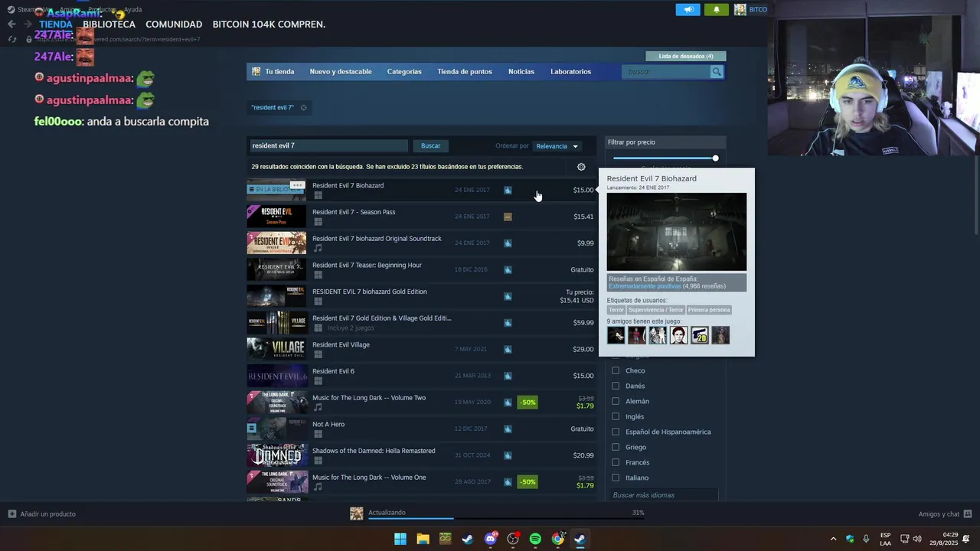Click the account avatar next to BITCO
Screen dimensions: 980x551
pyautogui.click(x=740, y=9)
